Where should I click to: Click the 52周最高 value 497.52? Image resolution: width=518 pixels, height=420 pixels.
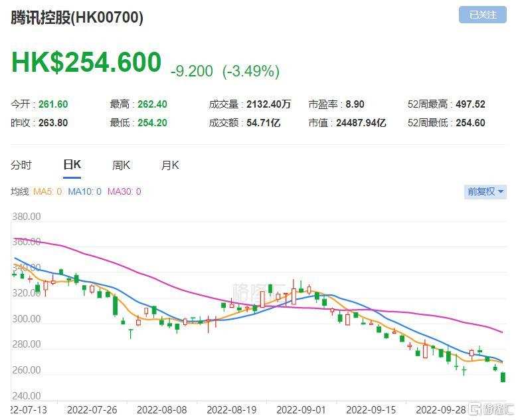[x=470, y=104]
